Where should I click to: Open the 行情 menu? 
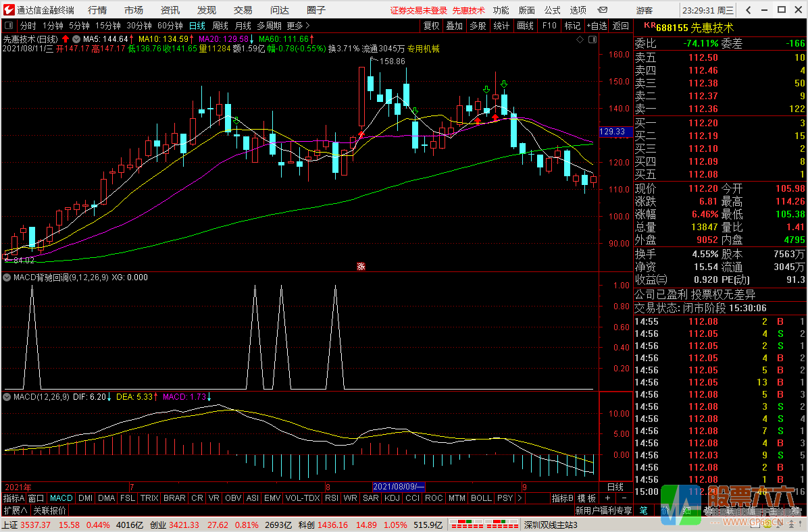pyautogui.click(x=97, y=10)
